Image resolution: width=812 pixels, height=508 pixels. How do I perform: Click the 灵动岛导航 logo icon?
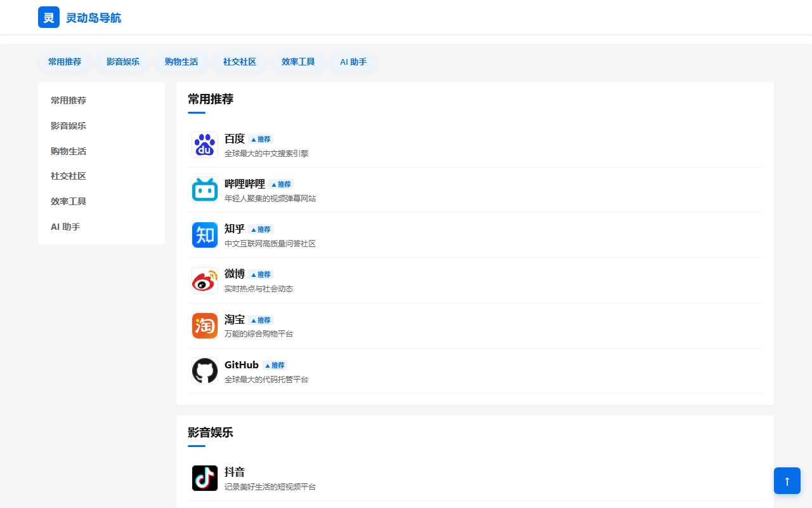coord(49,17)
